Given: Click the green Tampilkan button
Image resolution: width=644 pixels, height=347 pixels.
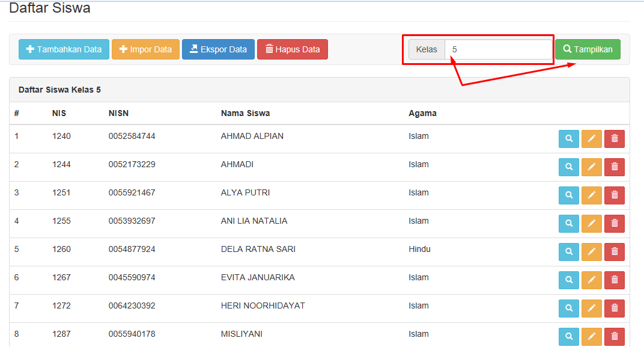Looking at the screenshot, I should coord(588,49).
